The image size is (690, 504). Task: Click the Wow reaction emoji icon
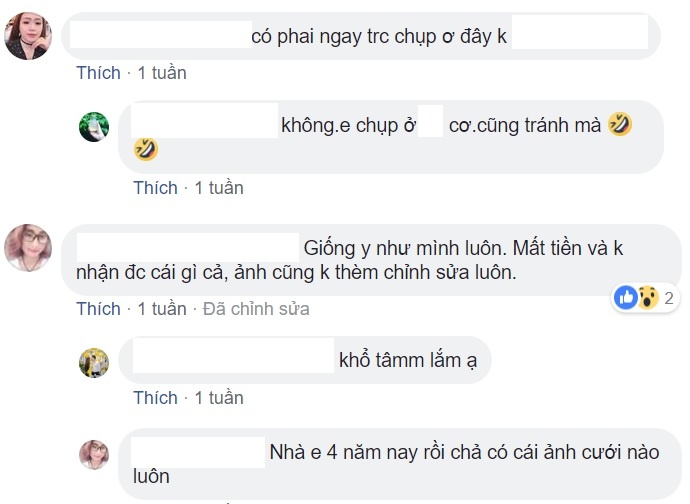click(647, 297)
